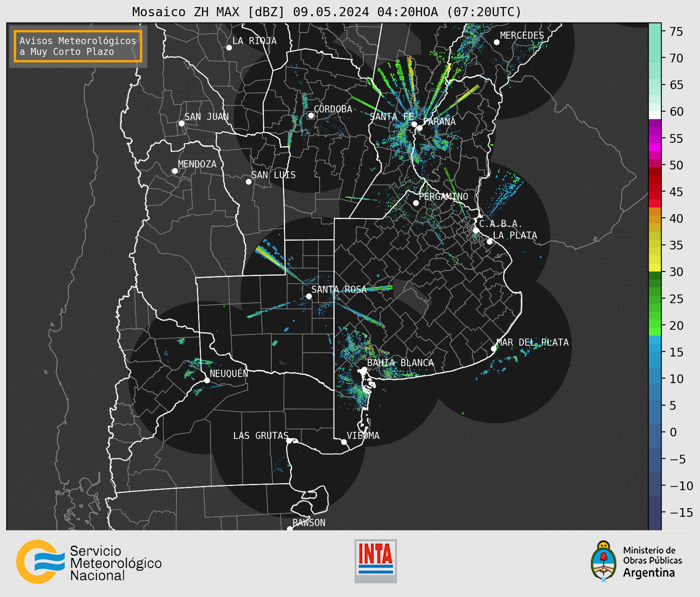Select the Neuquén city marker dot
The image size is (700, 597).
click(x=207, y=380)
